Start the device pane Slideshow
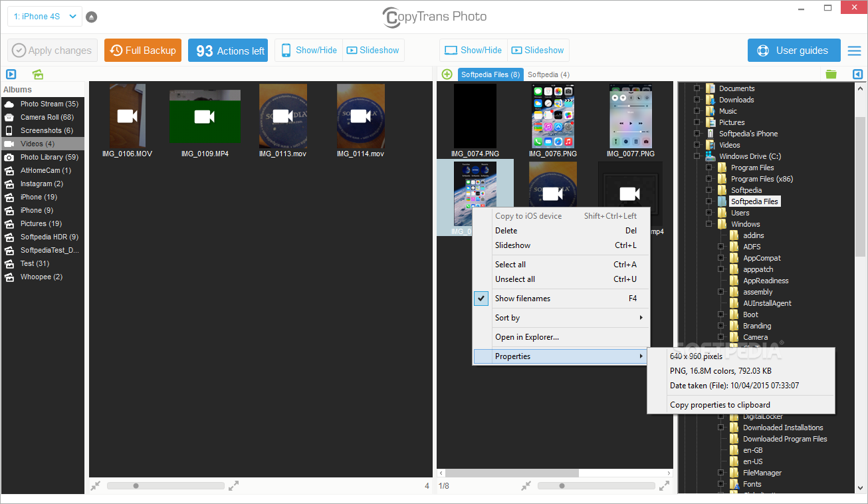The height and width of the screenshot is (504, 868). tap(373, 51)
